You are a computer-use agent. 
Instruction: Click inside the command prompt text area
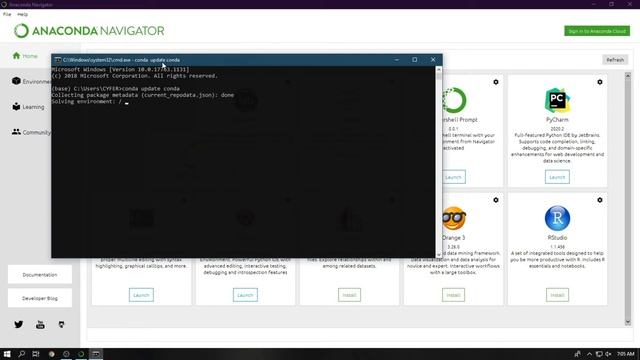pos(243,162)
